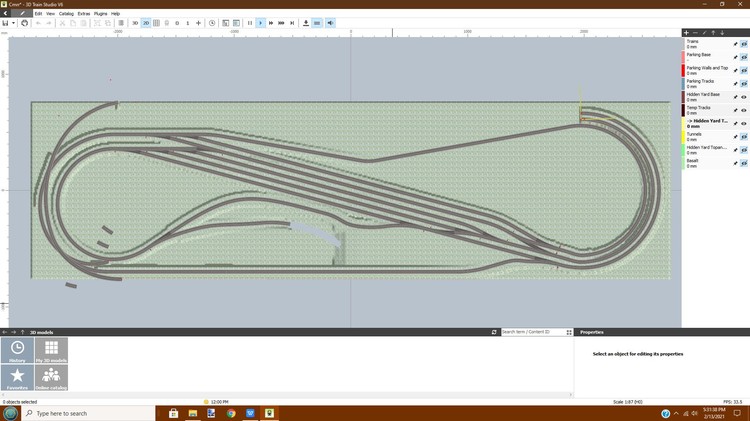Click the Parking Walls and Top color swatch
This screenshot has width=750, height=421.
pyautogui.click(x=683, y=70)
